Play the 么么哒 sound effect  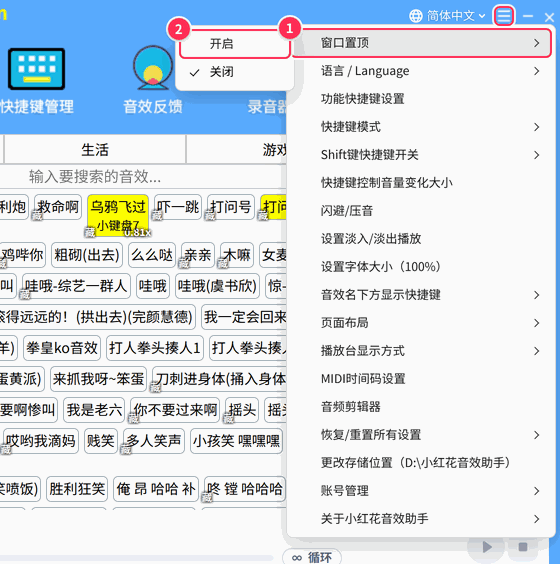point(152,255)
